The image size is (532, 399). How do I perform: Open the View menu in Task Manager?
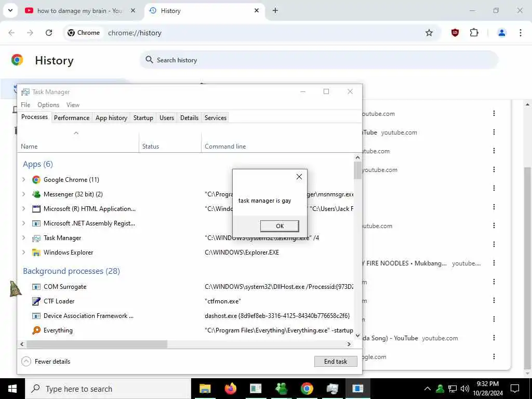73,105
